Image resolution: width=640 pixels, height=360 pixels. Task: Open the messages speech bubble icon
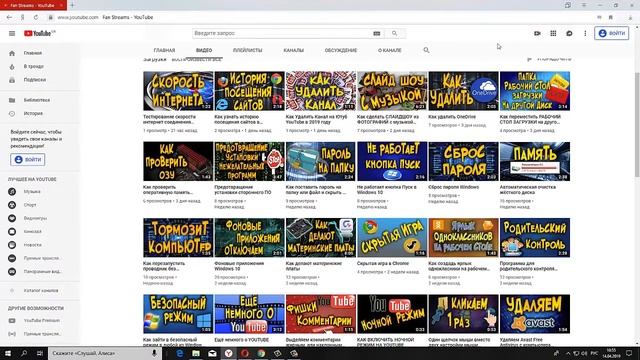pyautogui.click(x=569, y=33)
